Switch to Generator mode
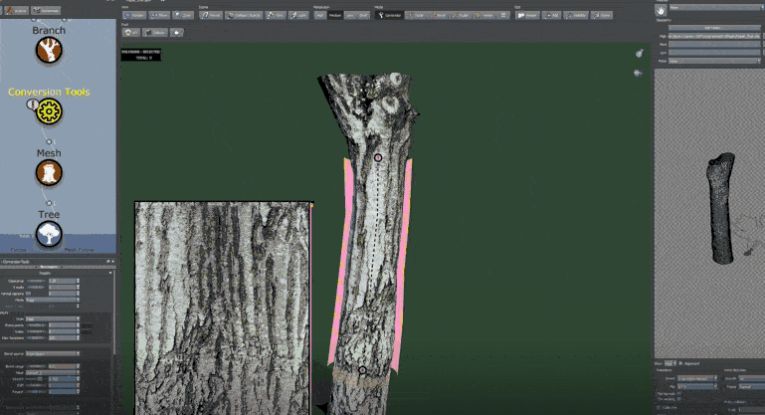Image resolution: width=765 pixels, height=415 pixels. (x=389, y=16)
